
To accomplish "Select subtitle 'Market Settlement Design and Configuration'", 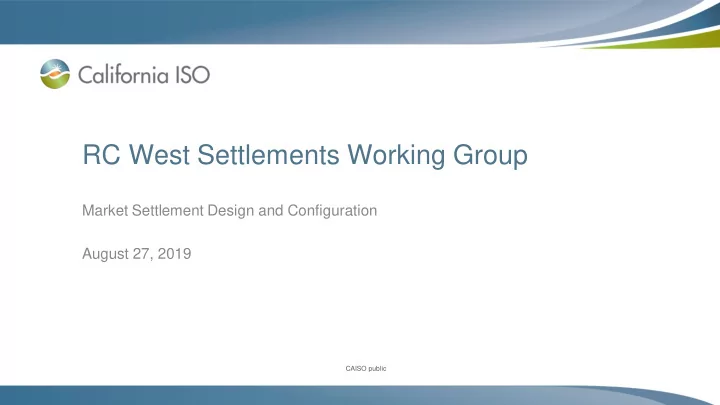I will (230, 211).
